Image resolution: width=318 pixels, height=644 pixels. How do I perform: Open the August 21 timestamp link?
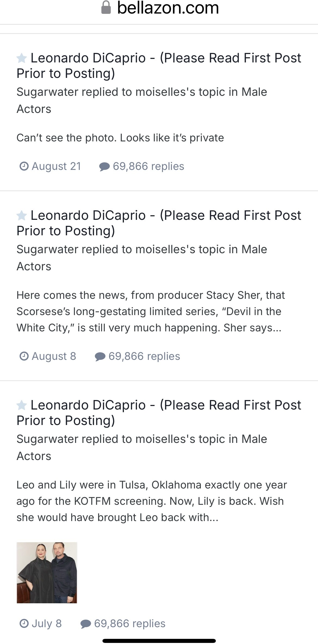click(x=56, y=166)
